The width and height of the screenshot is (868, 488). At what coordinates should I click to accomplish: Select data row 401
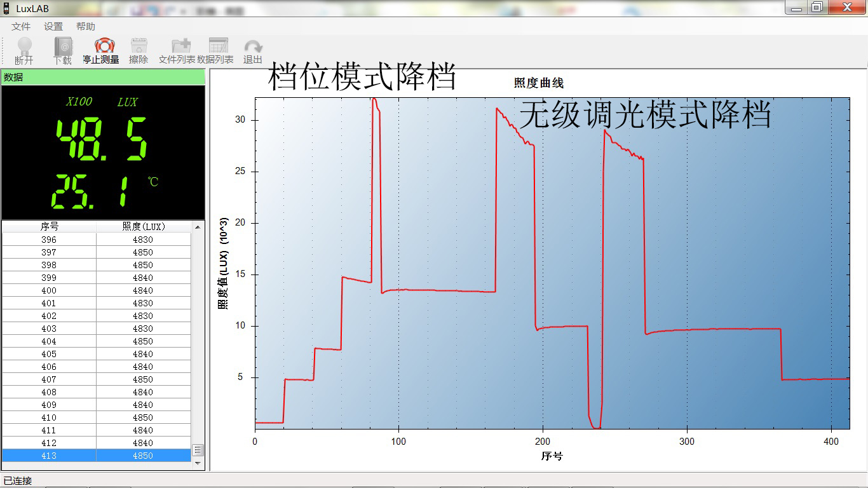click(x=97, y=303)
